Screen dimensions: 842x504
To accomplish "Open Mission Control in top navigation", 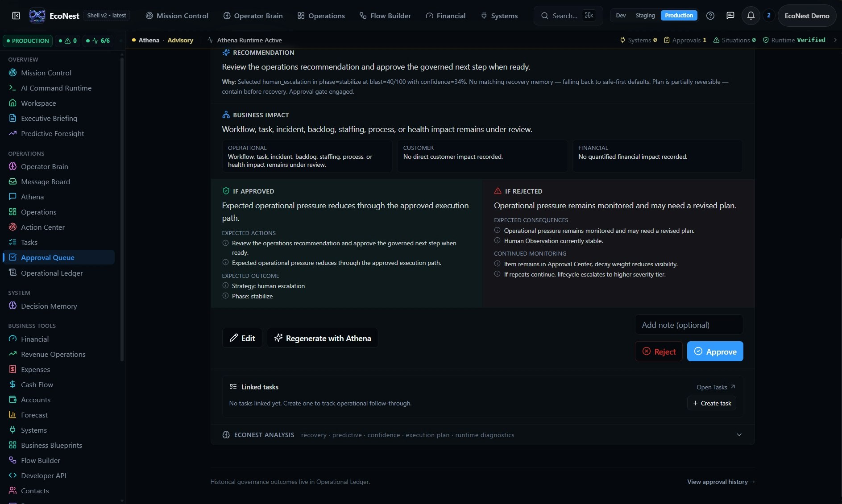I will coord(177,16).
